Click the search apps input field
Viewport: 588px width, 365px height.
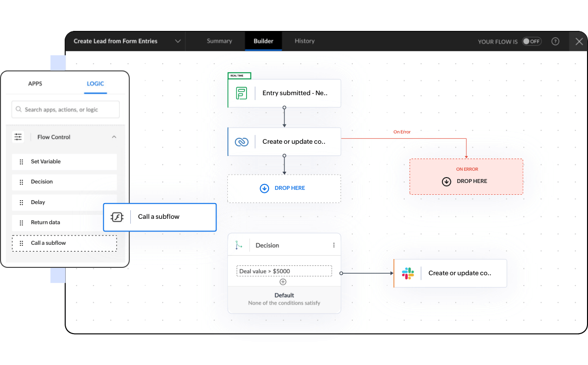pos(66,110)
